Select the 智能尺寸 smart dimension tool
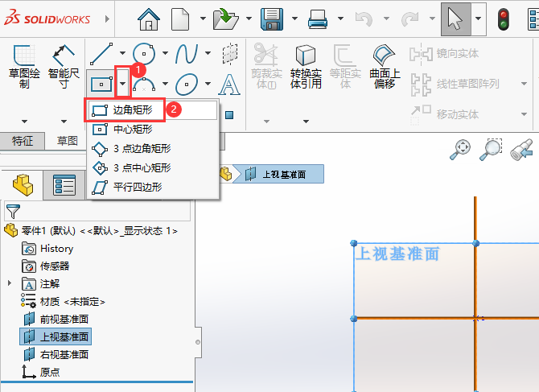This screenshot has height=392, width=539. pyautogui.click(x=64, y=66)
